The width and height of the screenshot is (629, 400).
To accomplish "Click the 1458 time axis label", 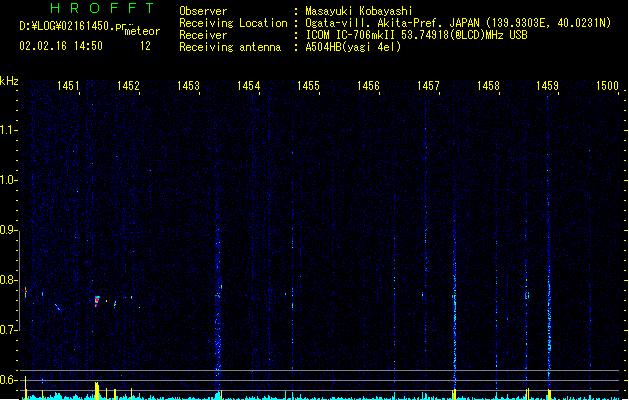I will click(488, 85).
